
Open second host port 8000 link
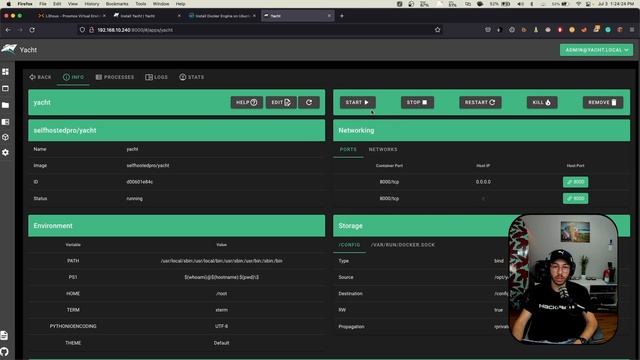(x=576, y=199)
